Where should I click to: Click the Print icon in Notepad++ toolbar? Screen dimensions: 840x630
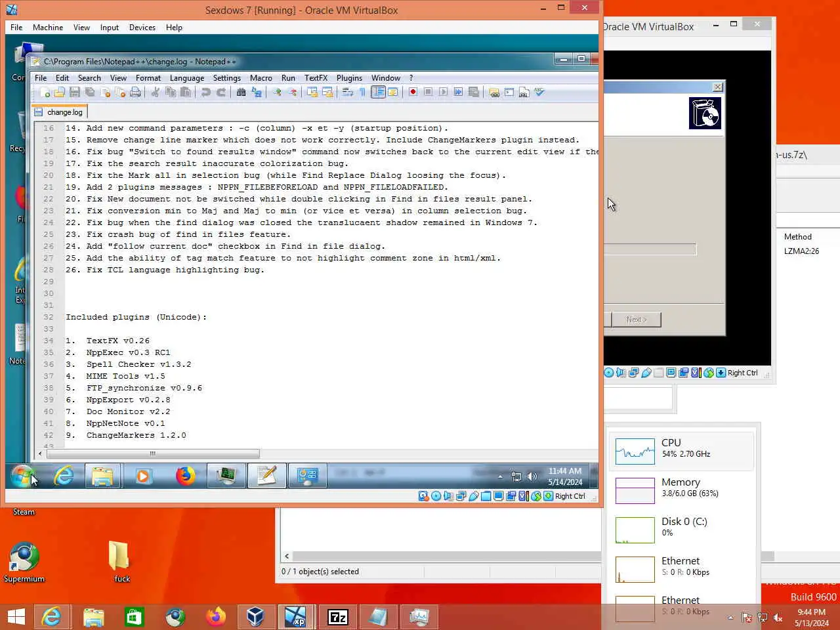(135, 93)
